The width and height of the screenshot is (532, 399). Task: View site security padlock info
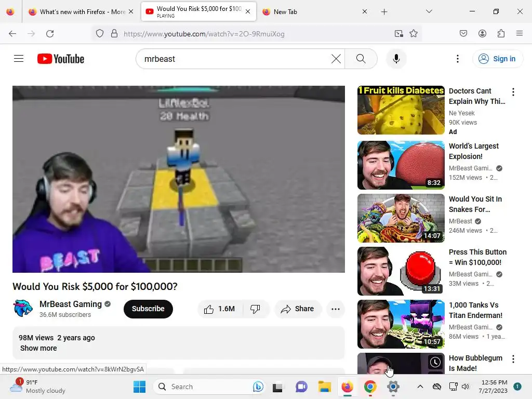[114, 33]
